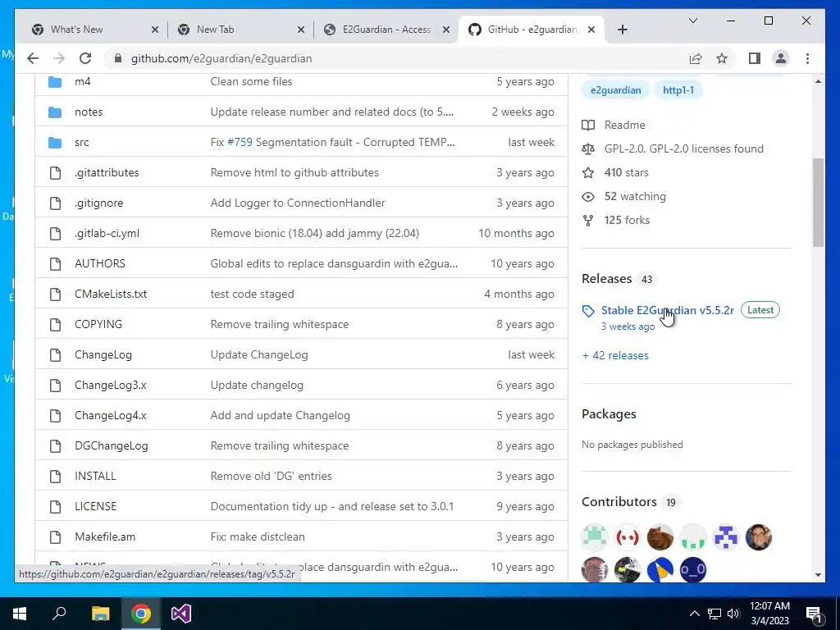Image resolution: width=840 pixels, height=630 pixels.
Task: Open the ChangeLog3.x file
Action: pos(111,386)
